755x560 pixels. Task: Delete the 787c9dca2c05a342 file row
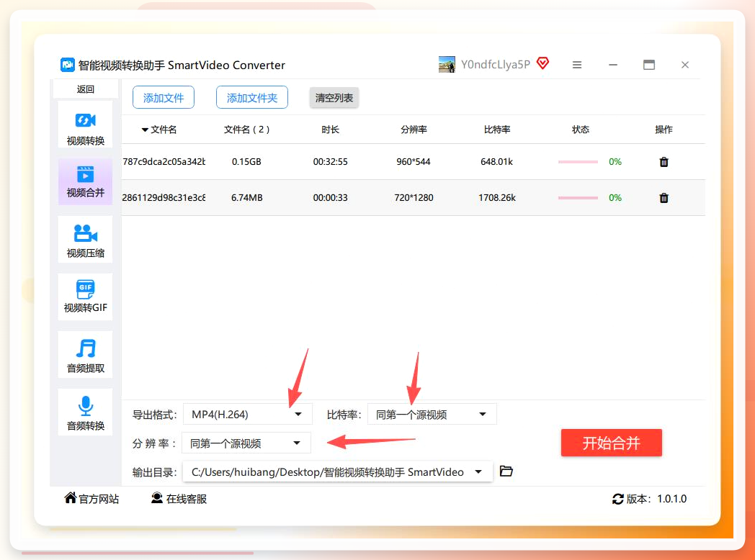(664, 162)
